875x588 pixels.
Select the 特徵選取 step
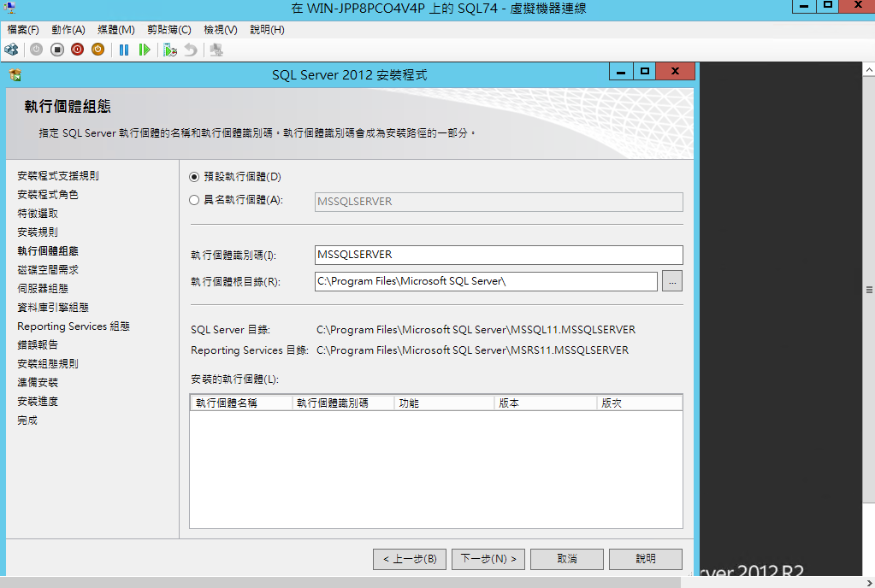pyautogui.click(x=38, y=214)
